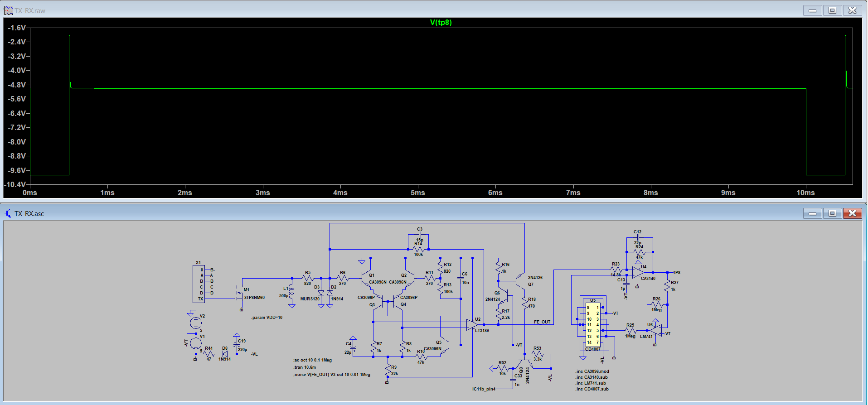868x405 pixels.
Task: Click the TX-RX.asc schematic window icon
Action: (x=8, y=213)
